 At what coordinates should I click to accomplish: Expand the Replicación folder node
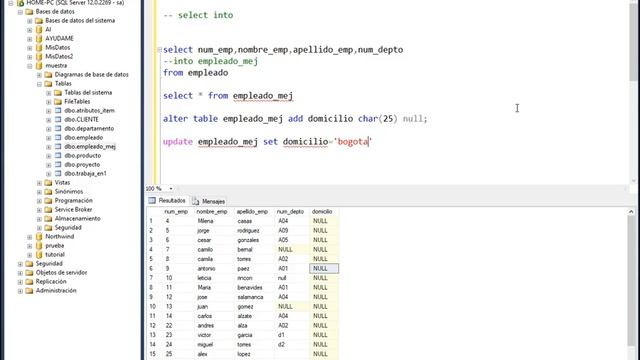pyautogui.click(x=20, y=282)
